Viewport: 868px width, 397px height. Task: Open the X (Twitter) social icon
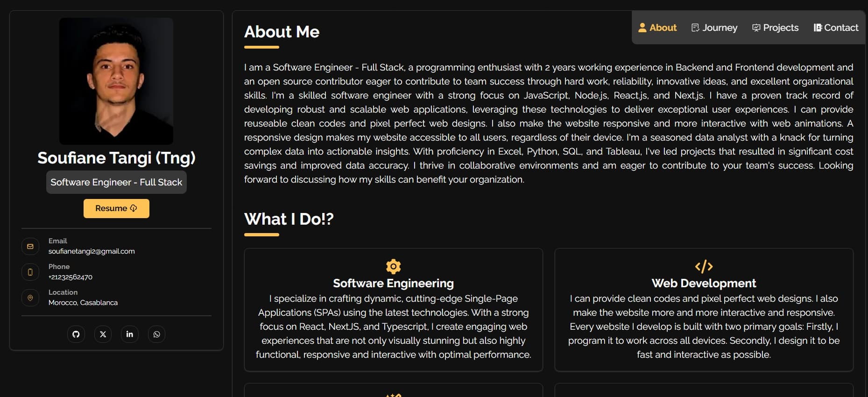[x=103, y=334]
